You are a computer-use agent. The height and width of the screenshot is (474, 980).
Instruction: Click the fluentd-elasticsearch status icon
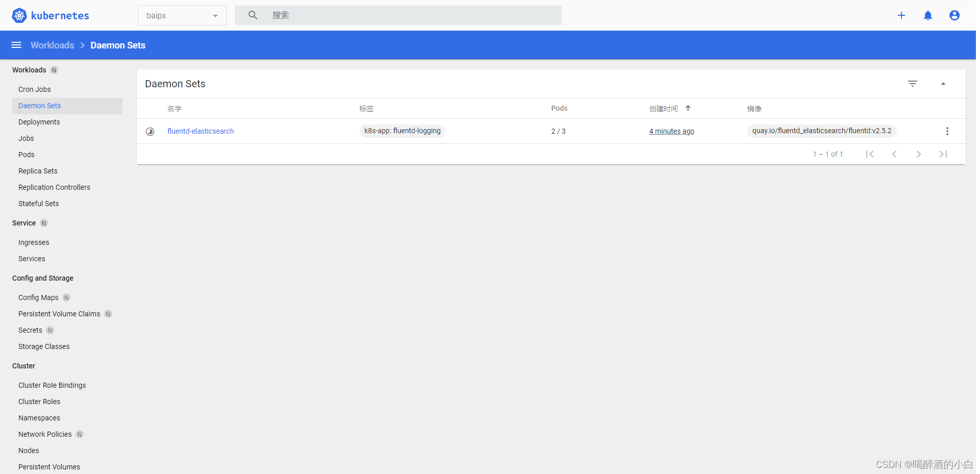pos(150,131)
